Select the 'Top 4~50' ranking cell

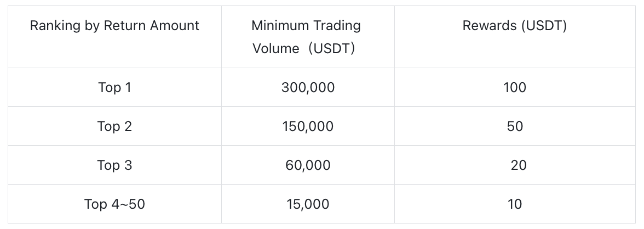tap(114, 204)
